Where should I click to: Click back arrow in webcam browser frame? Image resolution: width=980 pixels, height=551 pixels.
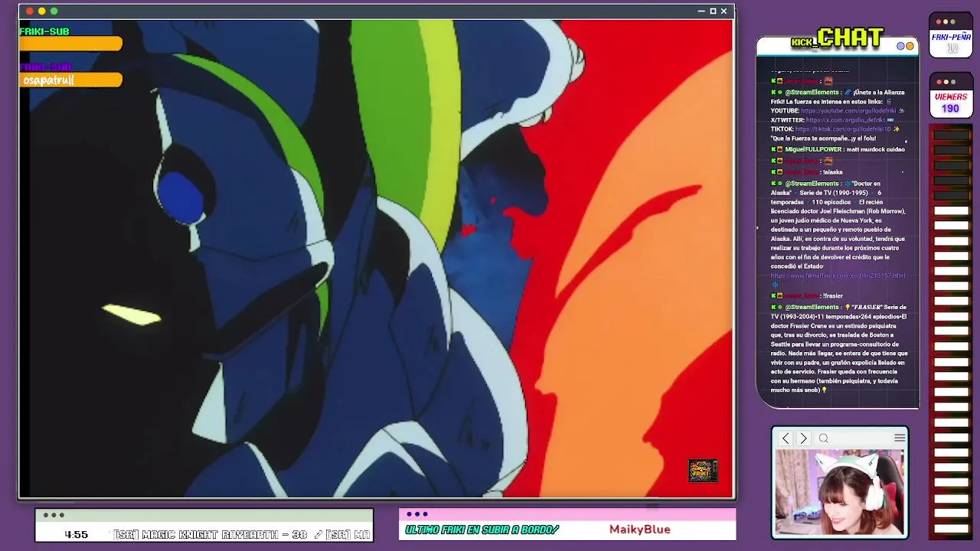(786, 439)
